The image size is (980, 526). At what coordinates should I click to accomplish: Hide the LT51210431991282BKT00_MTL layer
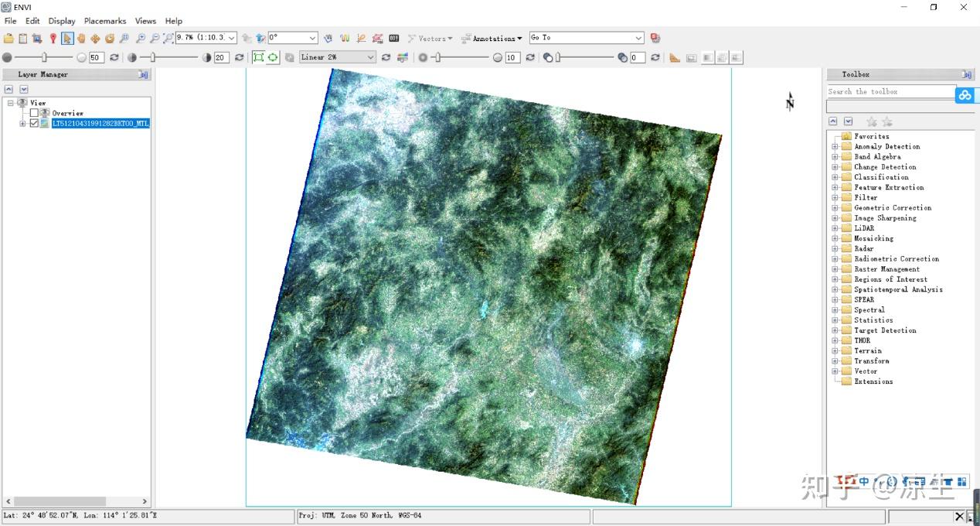click(x=34, y=123)
